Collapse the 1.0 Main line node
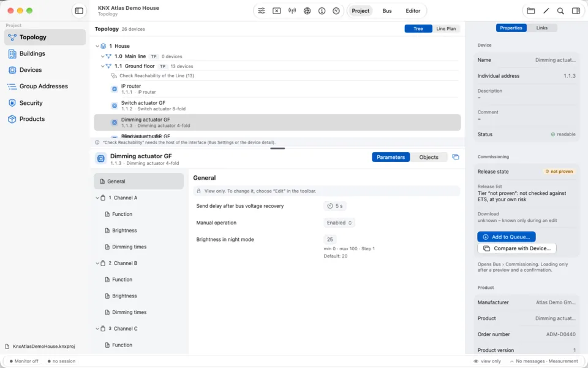This screenshot has height=368, width=588. [x=103, y=56]
